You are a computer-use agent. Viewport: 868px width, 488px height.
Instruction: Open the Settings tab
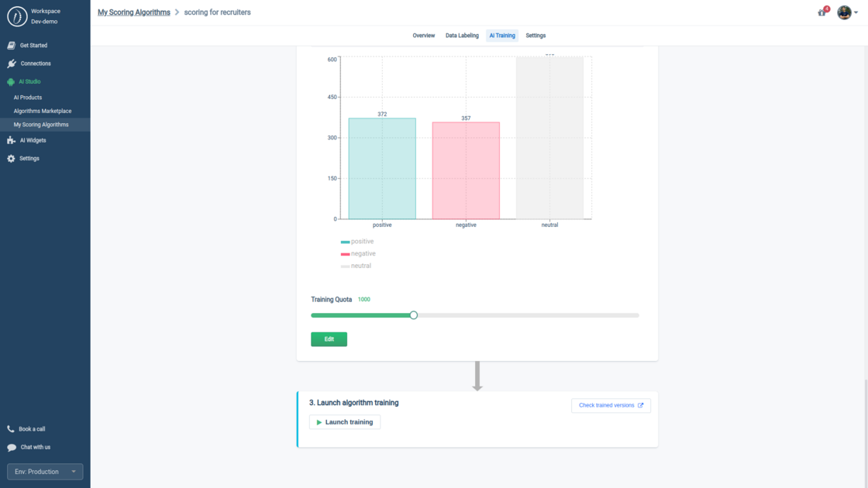pyautogui.click(x=536, y=36)
